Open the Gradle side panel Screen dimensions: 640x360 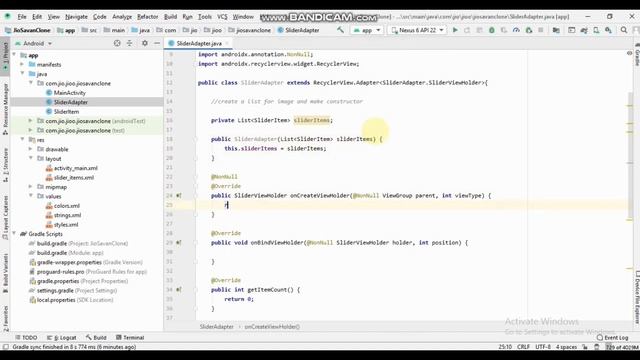point(636,55)
